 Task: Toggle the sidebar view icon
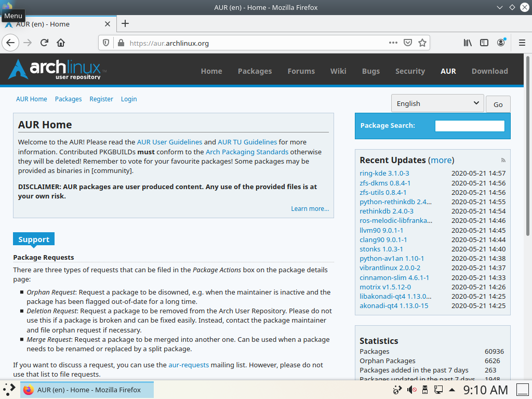tap(484, 43)
